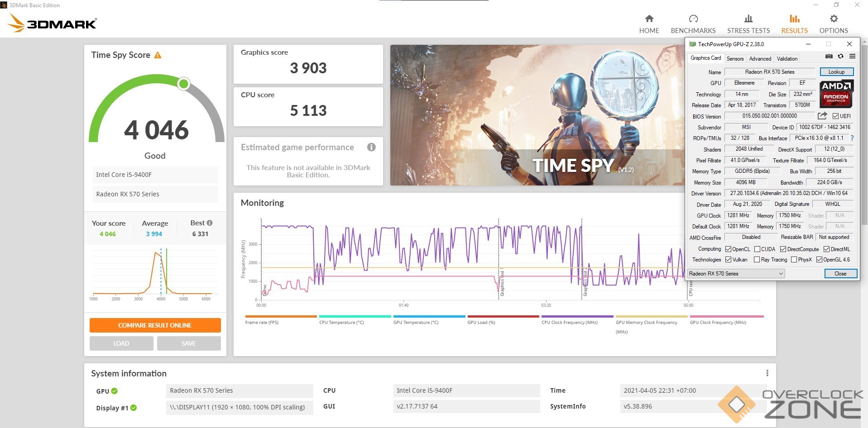Open the Stress Tests chart icon
The image size is (868, 428).
click(748, 19)
